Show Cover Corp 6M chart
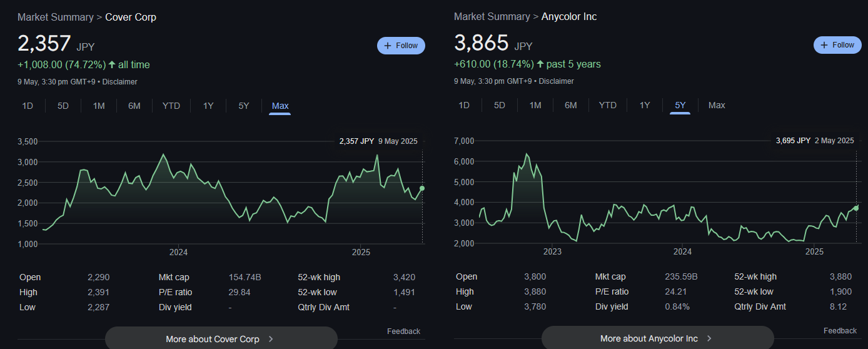This screenshot has width=868, height=349. click(134, 106)
